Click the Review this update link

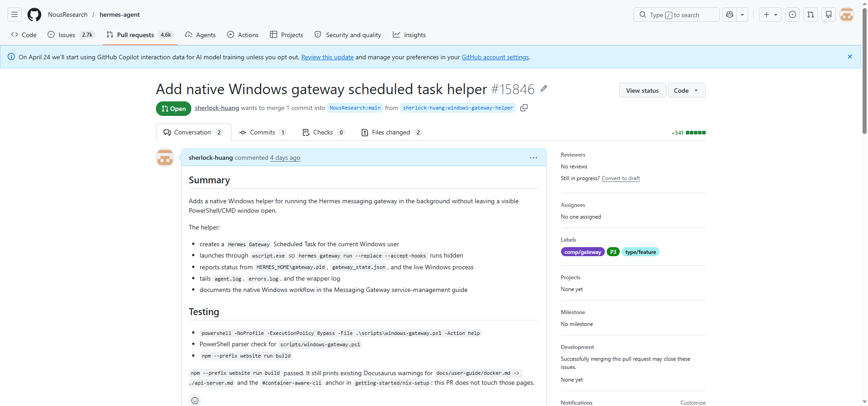coord(327,57)
